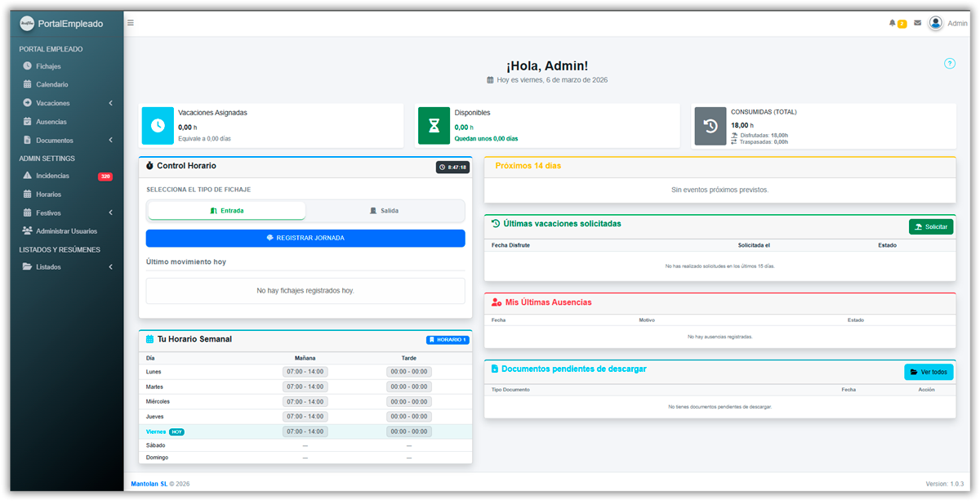Click the help question mark icon
The height and width of the screenshot is (501, 980).
point(950,64)
